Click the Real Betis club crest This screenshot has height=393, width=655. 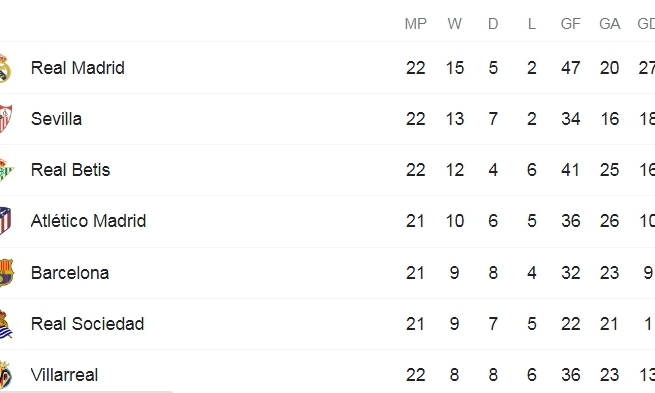tap(6, 170)
